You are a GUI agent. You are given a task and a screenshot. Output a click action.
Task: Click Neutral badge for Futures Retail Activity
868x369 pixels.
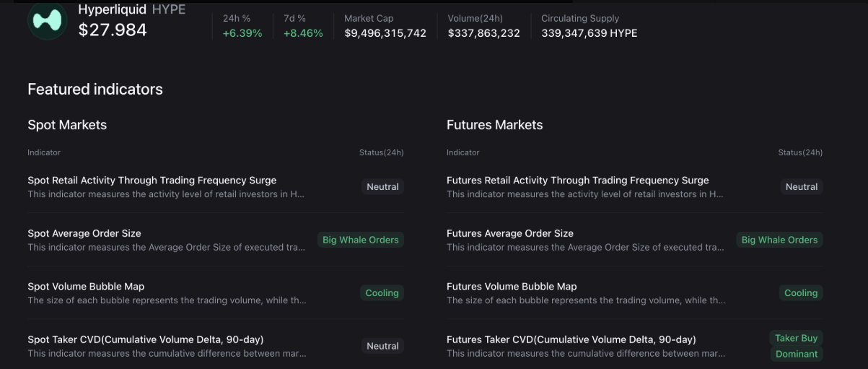[x=801, y=187]
